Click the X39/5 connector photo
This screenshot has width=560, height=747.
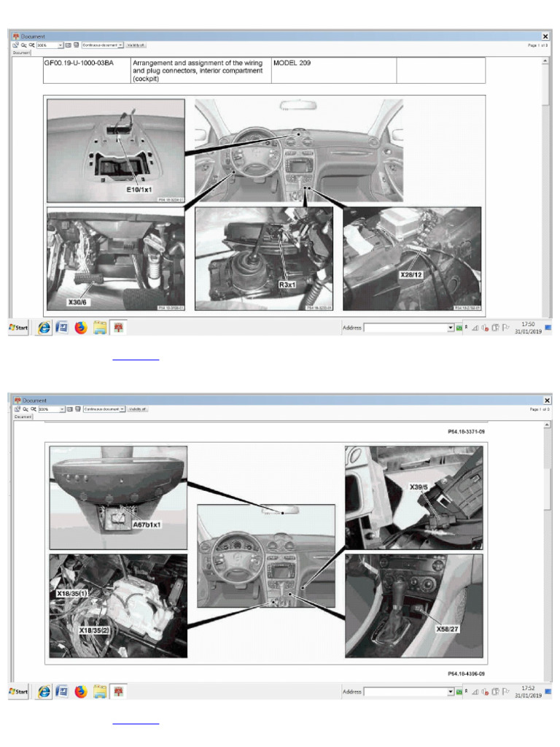[414, 498]
